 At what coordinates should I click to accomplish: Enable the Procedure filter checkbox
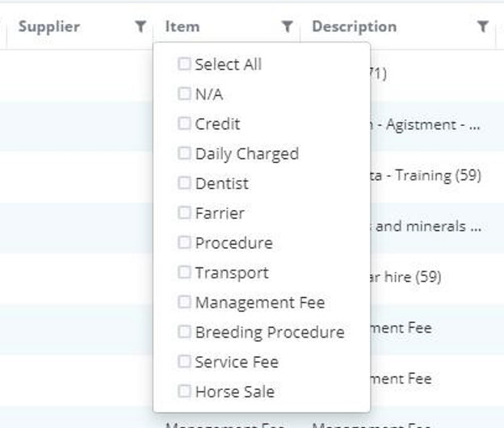pyautogui.click(x=184, y=242)
